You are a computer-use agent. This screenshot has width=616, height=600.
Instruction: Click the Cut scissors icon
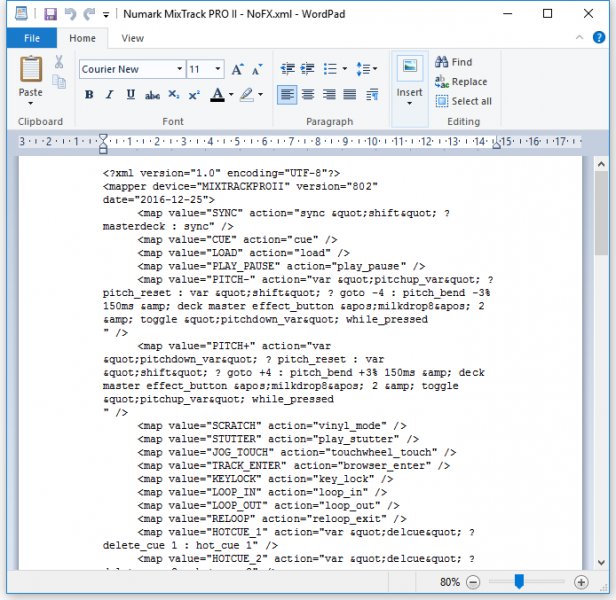(x=59, y=62)
